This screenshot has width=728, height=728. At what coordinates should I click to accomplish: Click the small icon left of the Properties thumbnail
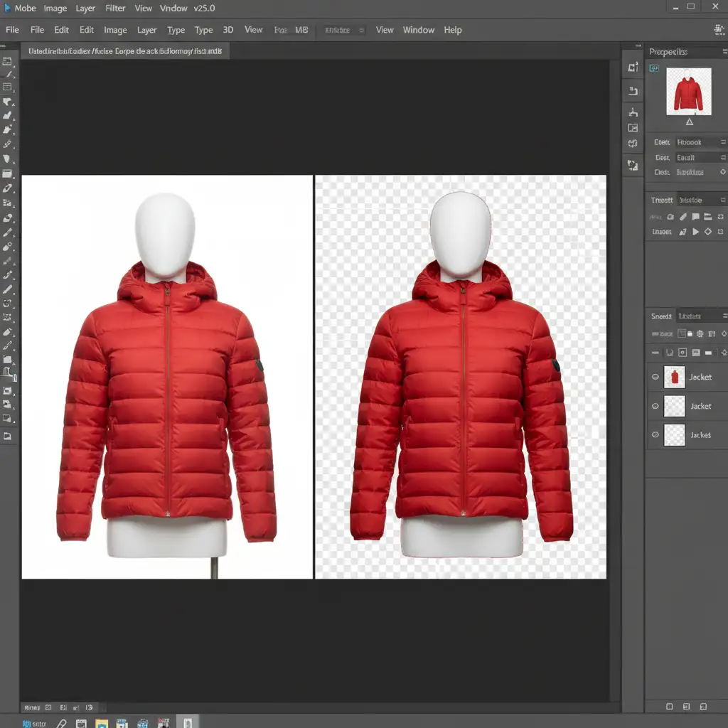[x=654, y=68]
